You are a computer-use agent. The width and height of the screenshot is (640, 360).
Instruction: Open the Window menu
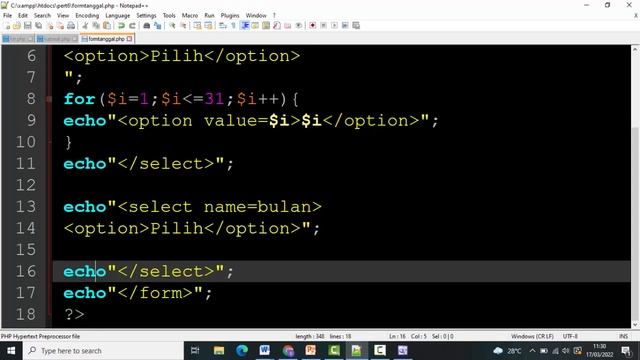tap(256, 16)
